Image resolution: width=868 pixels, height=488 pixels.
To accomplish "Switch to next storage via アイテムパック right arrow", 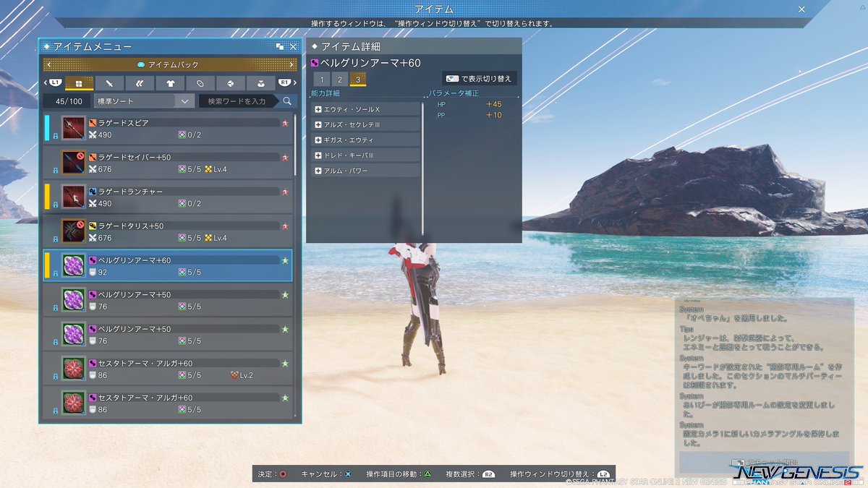I will tap(292, 64).
